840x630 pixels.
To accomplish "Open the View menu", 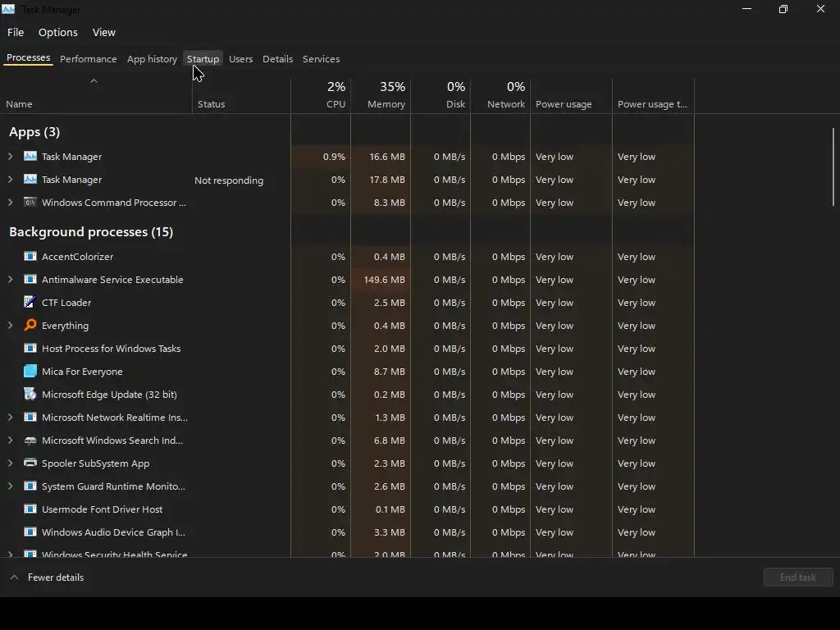I will (104, 32).
